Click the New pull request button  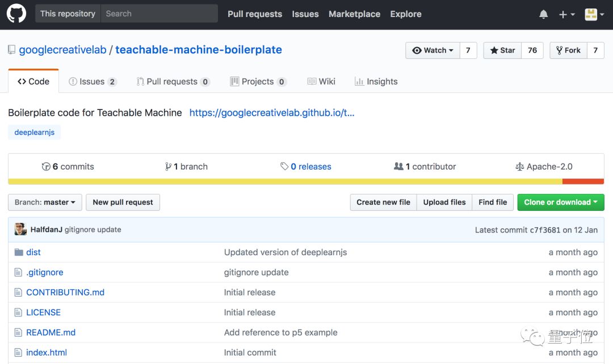123,202
